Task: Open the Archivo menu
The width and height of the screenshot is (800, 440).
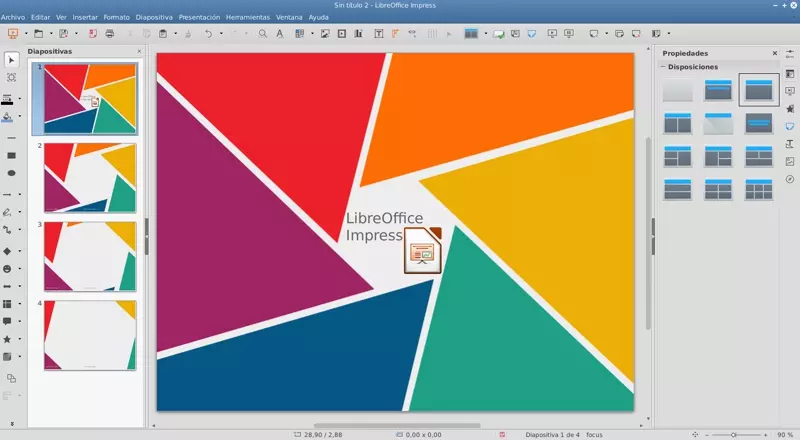Action: point(13,17)
